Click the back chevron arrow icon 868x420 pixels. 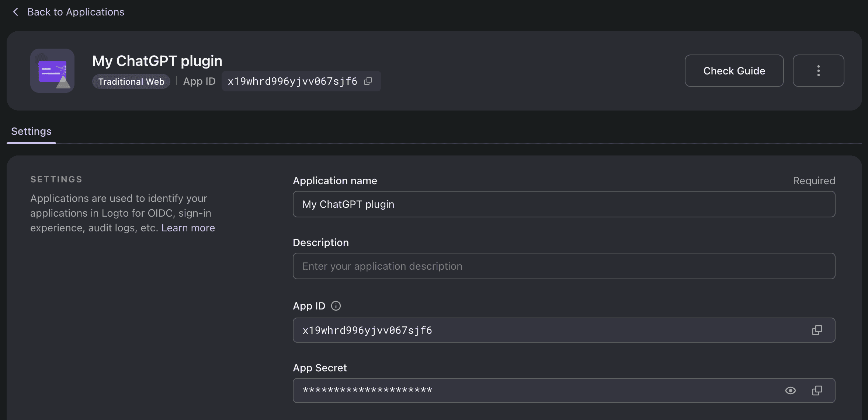(x=15, y=12)
